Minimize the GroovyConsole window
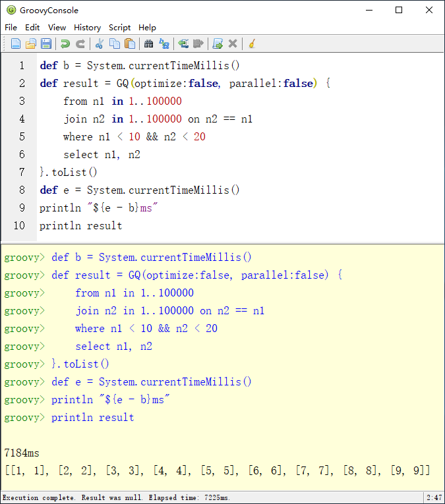Viewport: 445px width, 504px height. click(369, 11)
